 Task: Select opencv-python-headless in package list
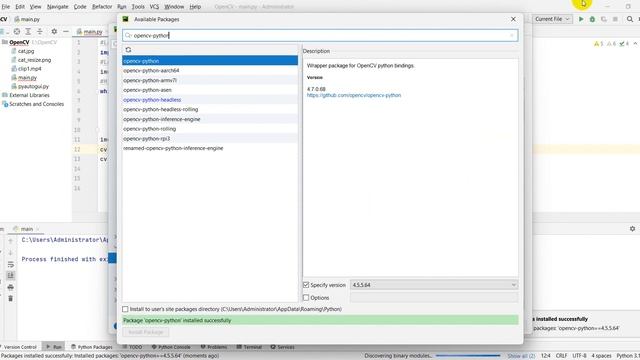(x=210, y=100)
